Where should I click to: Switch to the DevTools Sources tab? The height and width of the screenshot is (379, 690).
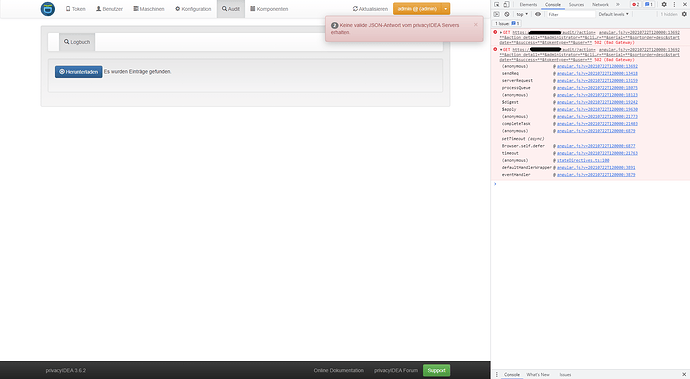[576, 4]
